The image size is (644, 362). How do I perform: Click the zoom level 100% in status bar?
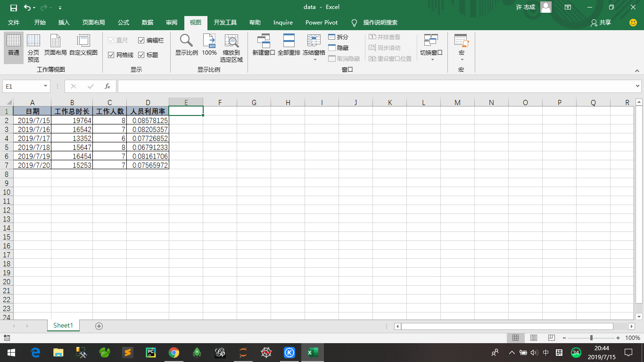tap(633, 338)
